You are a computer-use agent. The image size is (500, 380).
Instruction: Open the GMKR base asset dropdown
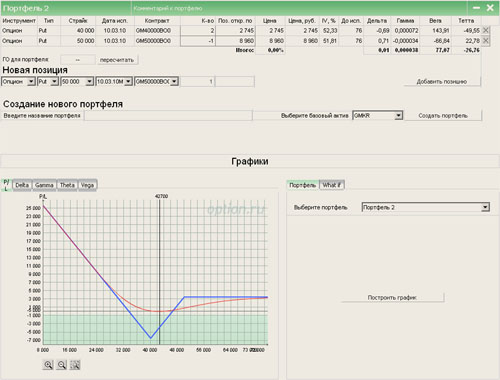point(399,116)
